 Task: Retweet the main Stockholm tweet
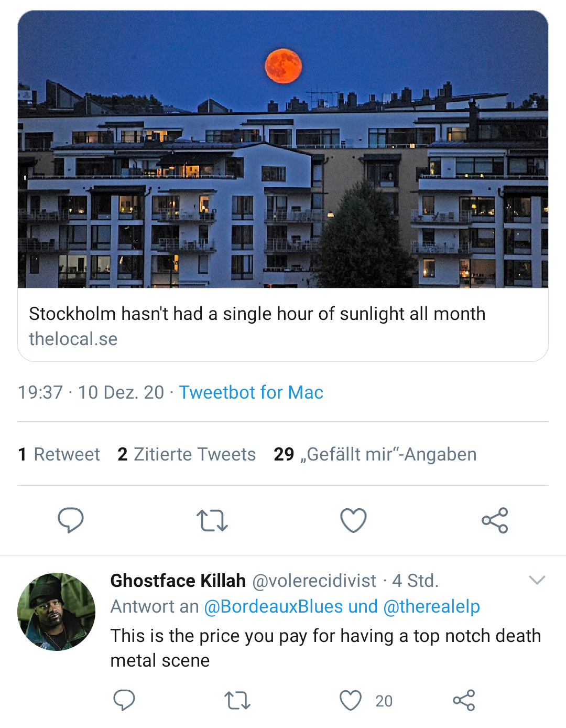212,520
